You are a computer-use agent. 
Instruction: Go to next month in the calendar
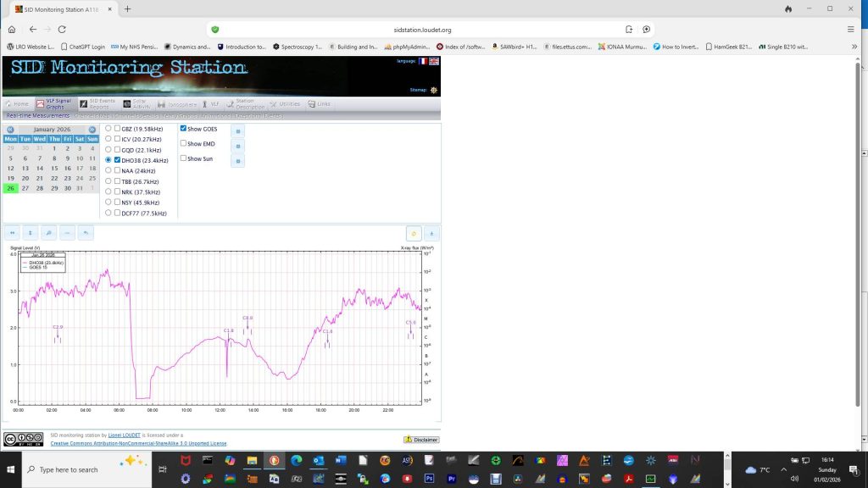click(92, 130)
